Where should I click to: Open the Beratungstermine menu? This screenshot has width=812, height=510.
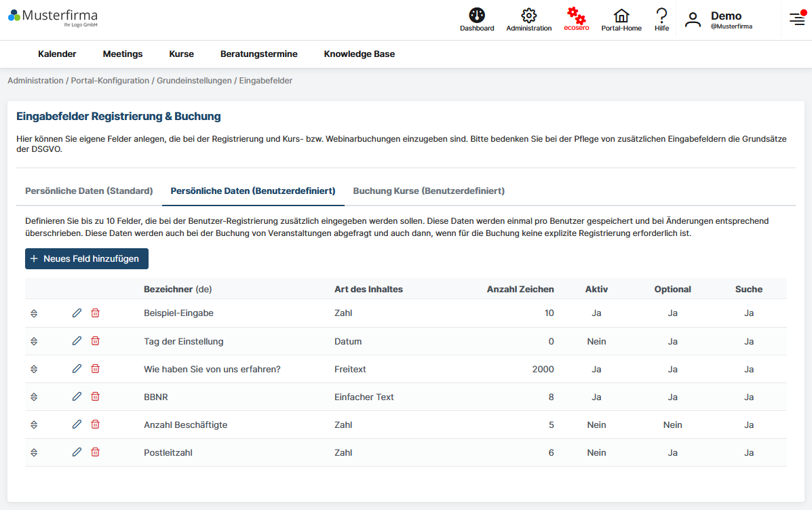(x=259, y=54)
